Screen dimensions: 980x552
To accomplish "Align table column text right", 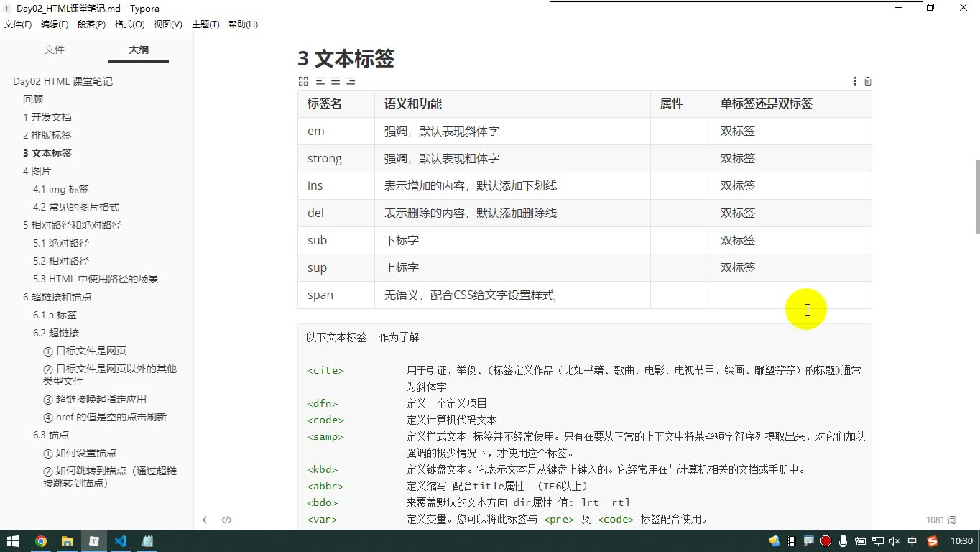I will [351, 81].
